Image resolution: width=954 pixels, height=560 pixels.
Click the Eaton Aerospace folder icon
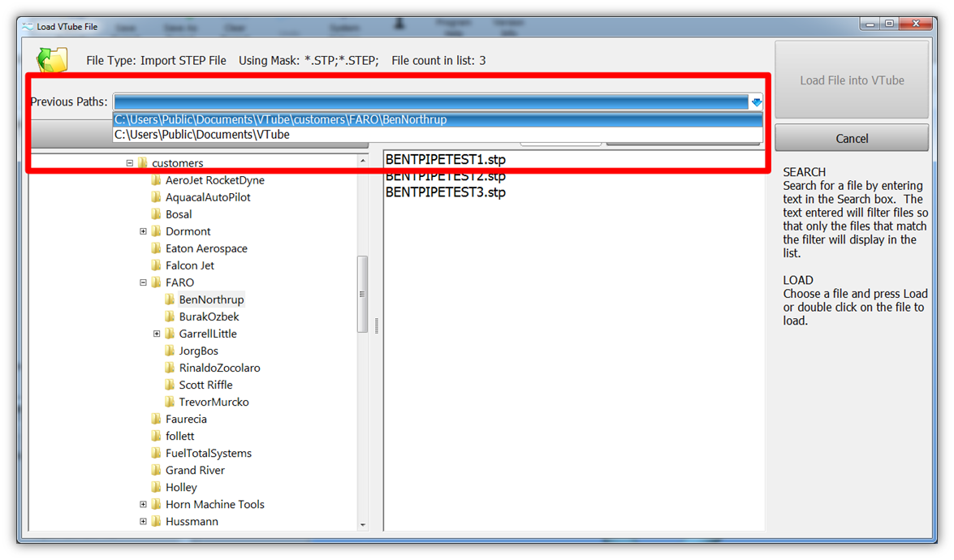point(156,249)
